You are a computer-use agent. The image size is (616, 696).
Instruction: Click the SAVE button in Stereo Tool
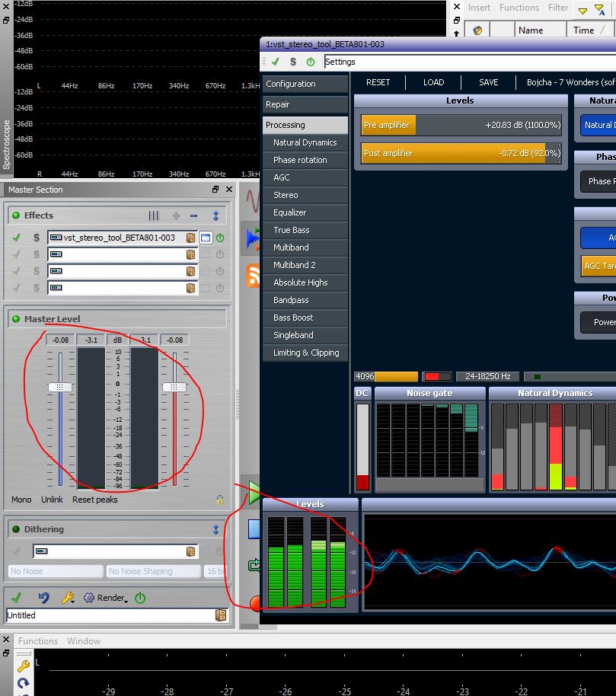pyautogui.click(x=489, y=82)
